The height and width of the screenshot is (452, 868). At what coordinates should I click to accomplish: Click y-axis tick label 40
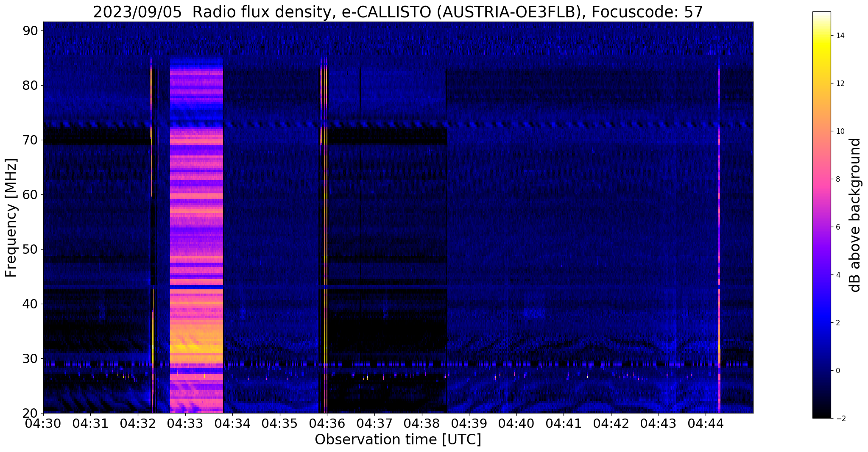point(30,304)
